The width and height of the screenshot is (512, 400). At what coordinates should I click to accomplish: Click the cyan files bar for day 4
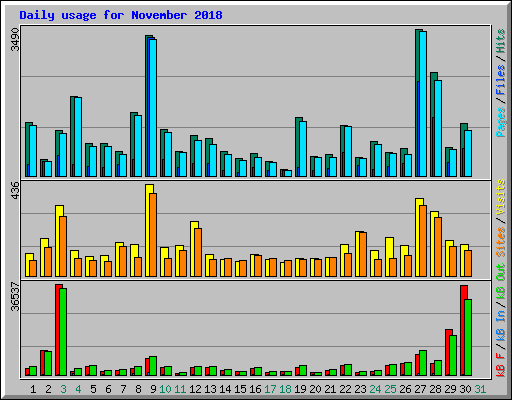(78, 137)
